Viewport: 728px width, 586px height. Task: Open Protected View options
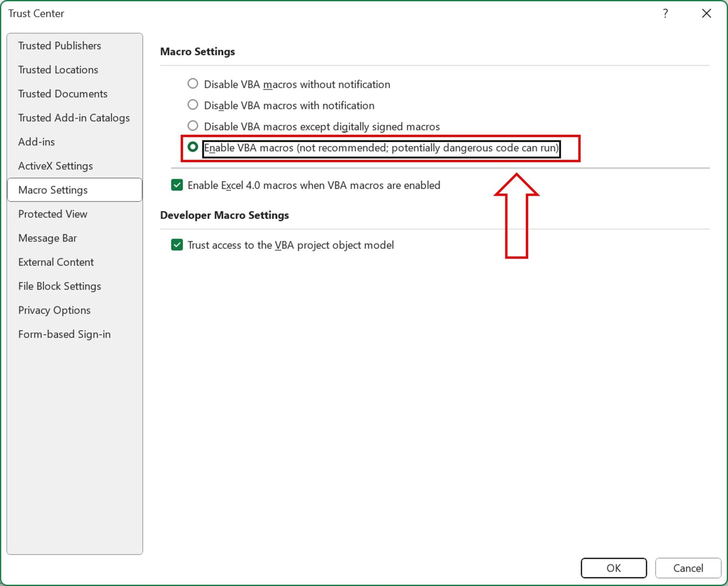pos(52,214)
